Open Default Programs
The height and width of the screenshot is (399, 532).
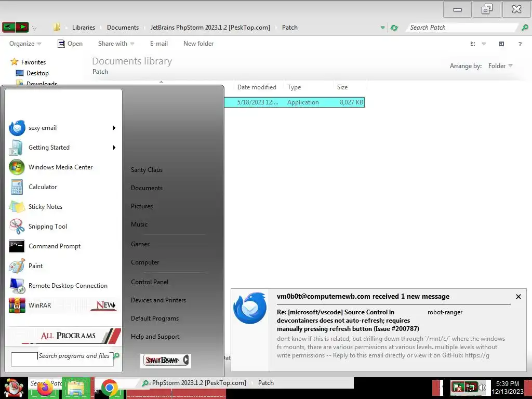pyautogui.click(x=155, y=318)
